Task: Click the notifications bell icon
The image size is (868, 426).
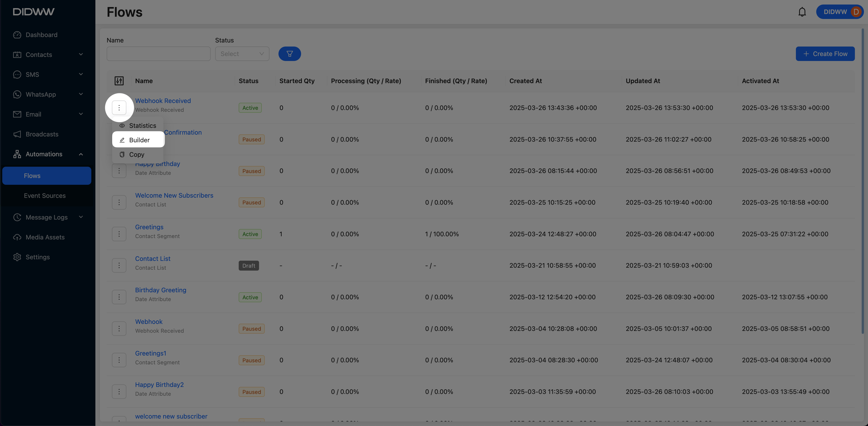Action: coord(802,12)
